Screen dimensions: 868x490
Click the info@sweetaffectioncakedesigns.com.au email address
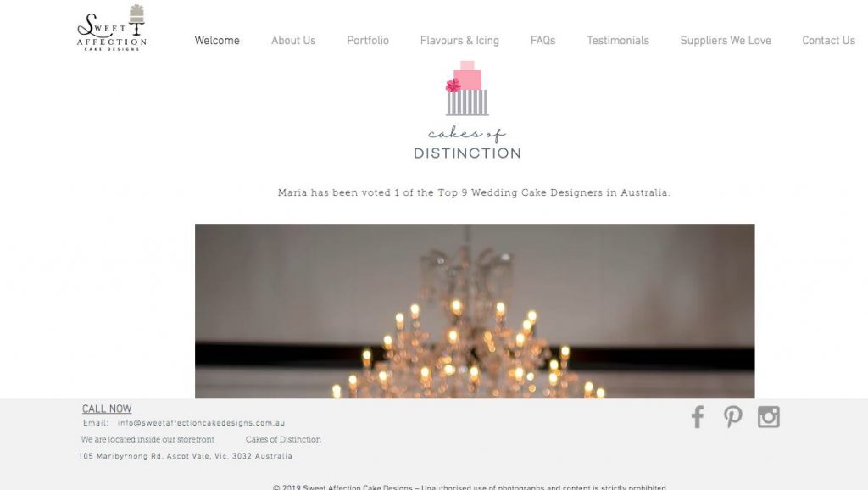click(x=201, y=423)
